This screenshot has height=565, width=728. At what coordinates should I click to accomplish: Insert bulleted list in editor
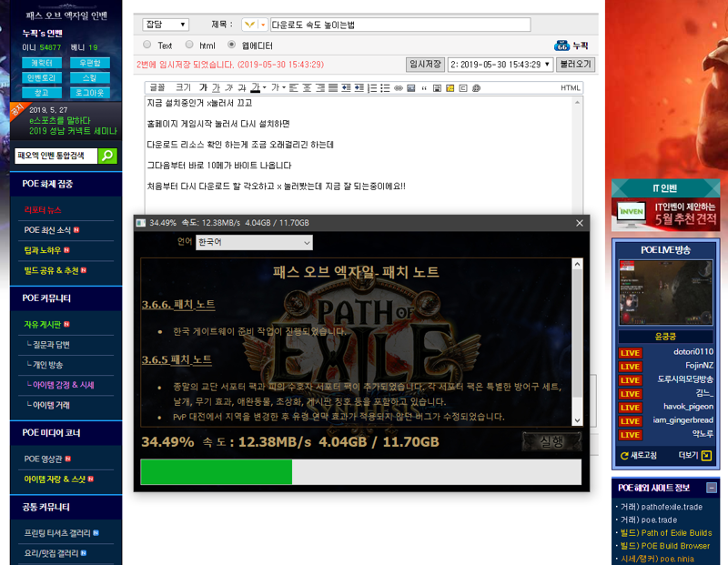385,87
